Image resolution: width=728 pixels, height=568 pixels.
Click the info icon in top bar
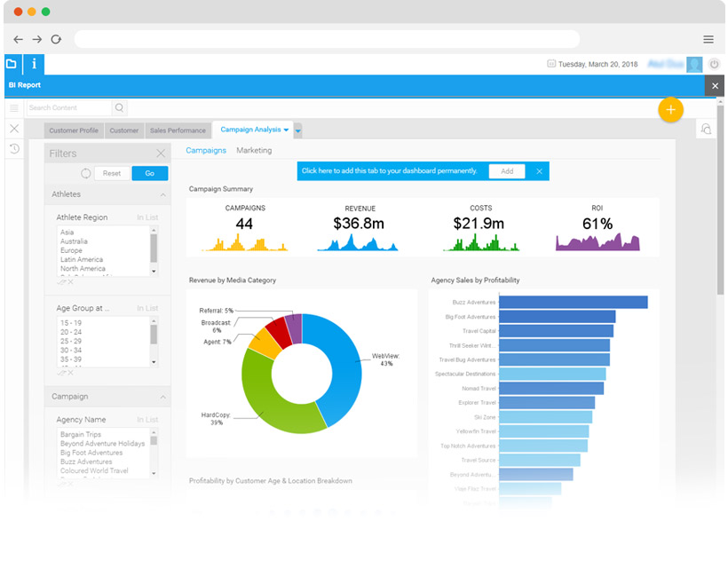click(34, 64)
